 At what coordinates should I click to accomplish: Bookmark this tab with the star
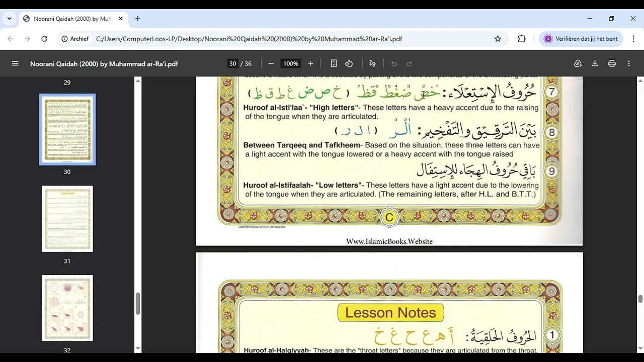click(498, 39)
